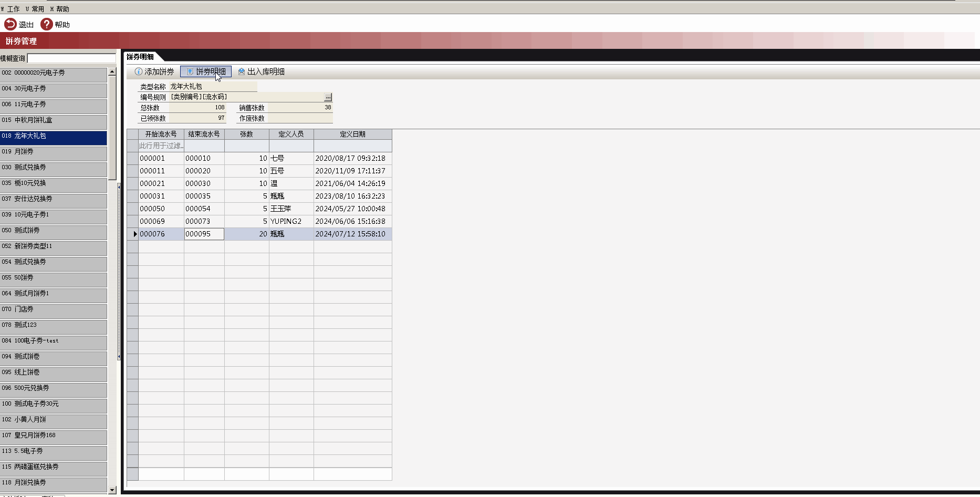Click the 总张数 value 108

coord(197,108)
